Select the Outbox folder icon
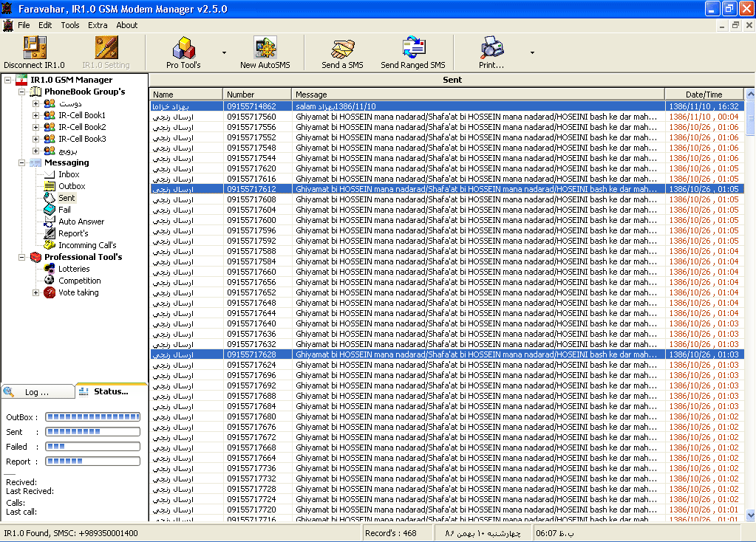Viewport: 756px width, 542px height. (50, 186)
